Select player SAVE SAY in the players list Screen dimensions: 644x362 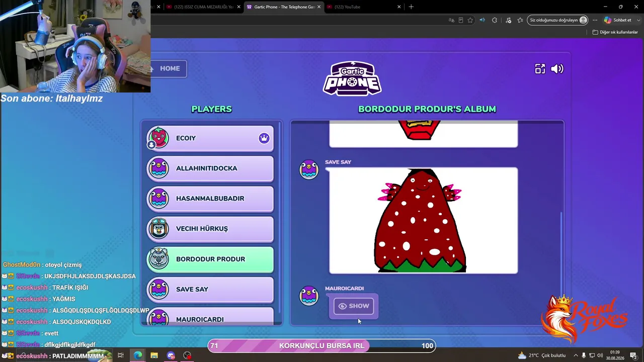click(210, 289)
